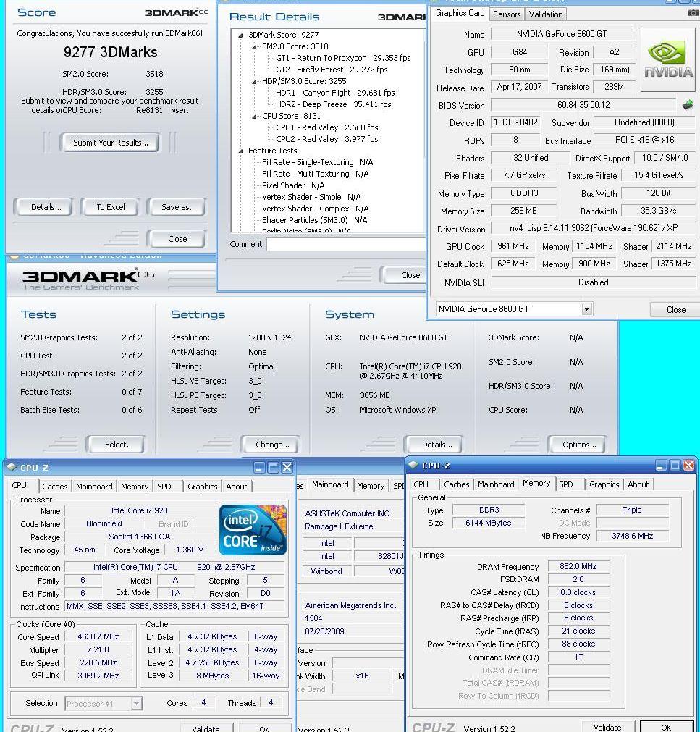The width and height of the screenshot is (700, 732).
Task: Click the NB Frequency 3748.6 MHz value
Action: (x=633, y=536)
